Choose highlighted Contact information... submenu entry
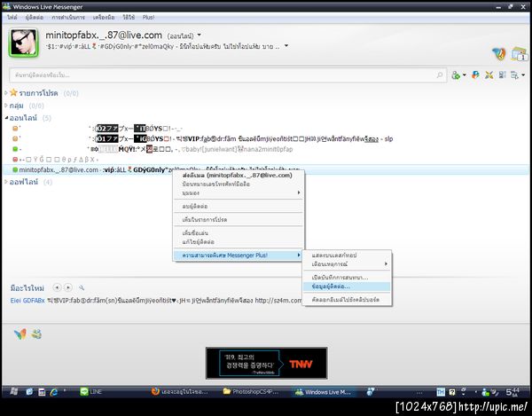532x416 pixels. (x=347, y=286)
